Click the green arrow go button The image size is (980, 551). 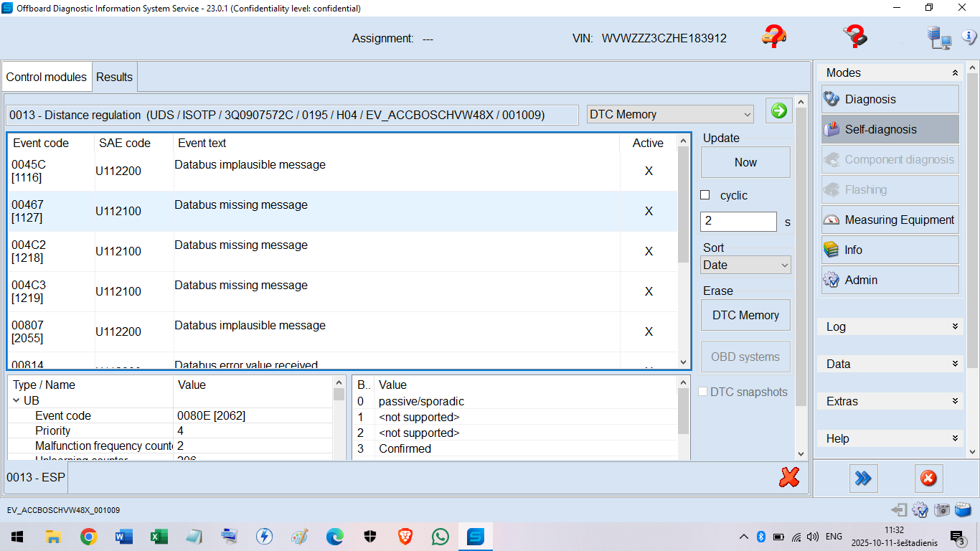tap(778, 110)
